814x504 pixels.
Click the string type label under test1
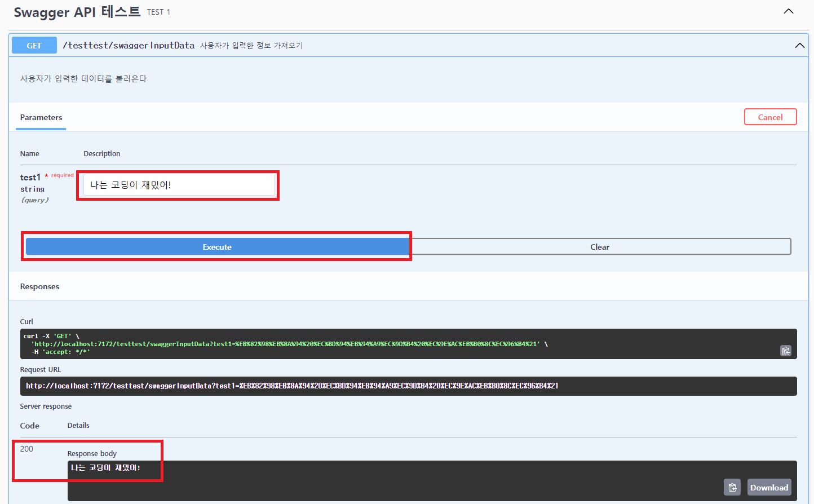[x=32, y=189]
